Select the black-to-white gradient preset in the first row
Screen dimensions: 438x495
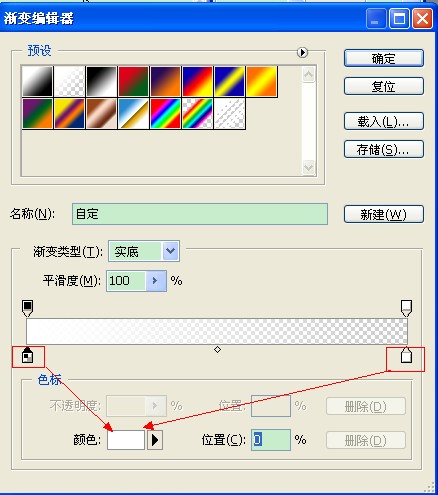[x=37, y=81]
